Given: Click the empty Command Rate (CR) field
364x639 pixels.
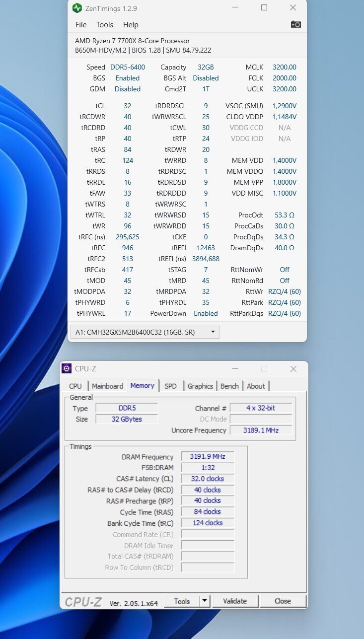Looking at the screenshot, I should point(207,534).
